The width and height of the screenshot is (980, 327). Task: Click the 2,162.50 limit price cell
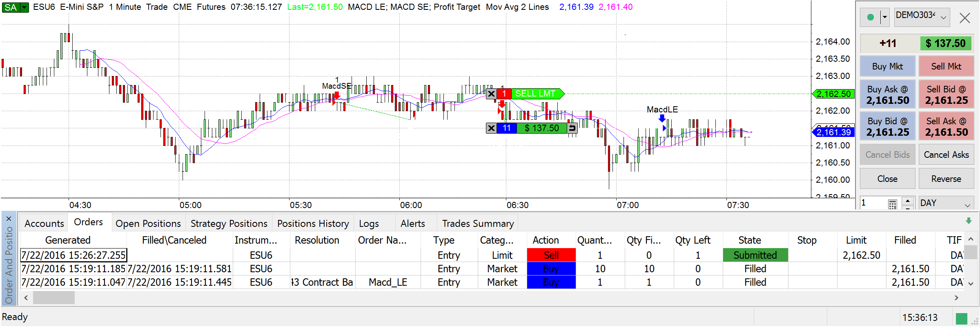tap(861, 255)
